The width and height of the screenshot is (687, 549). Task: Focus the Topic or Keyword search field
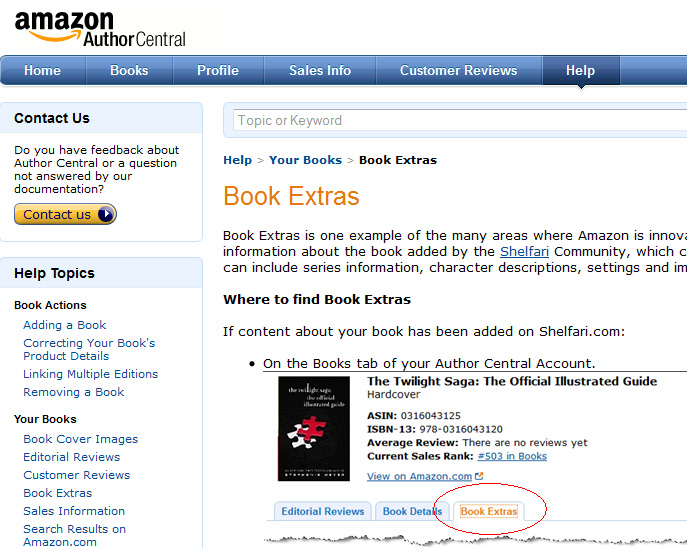pos(460,120)
